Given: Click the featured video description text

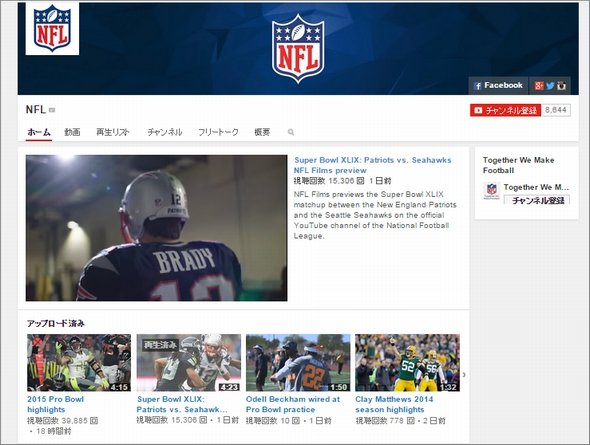Looking at the screenshot, I should tap(375, 215).
